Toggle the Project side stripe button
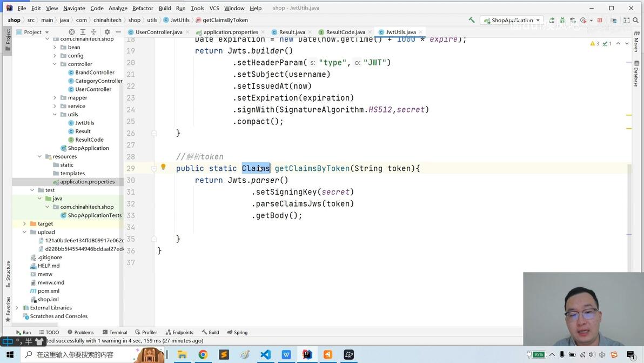644x363 pixels. 8,39
